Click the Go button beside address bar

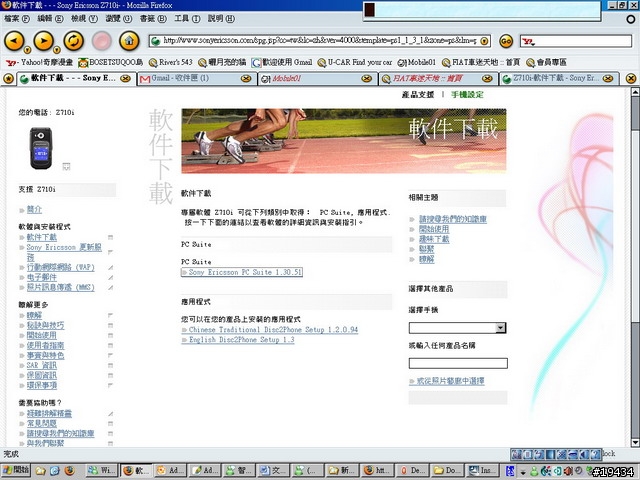(505, 41)
